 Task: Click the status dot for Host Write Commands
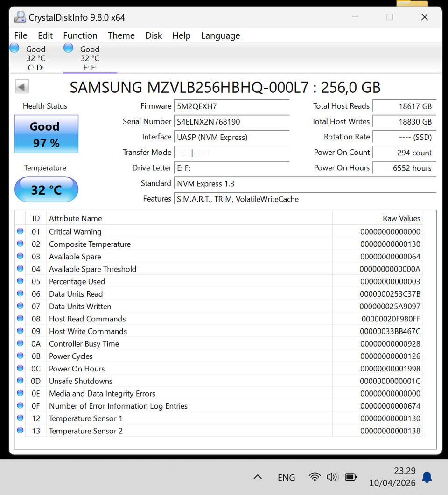[20, 330]
